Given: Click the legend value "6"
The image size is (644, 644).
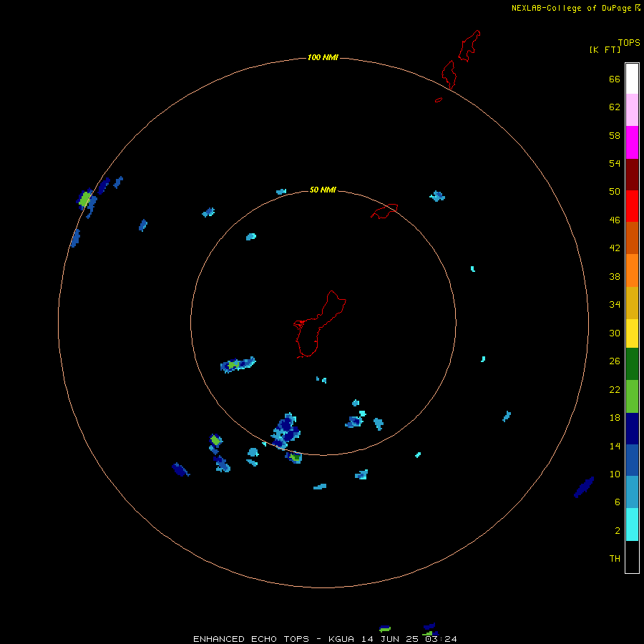Looking at the screenshot, I should coord(618,502).
